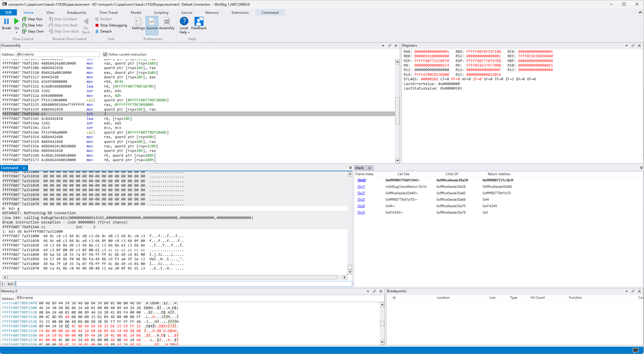Click Step Out Back reverse control

coord(63,19)
